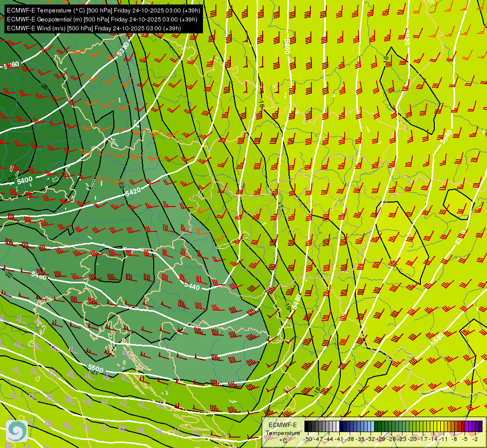Click the 5480 geopotential contour label
The width and height of the screenshot is (487, 448).
click(296, 302)
